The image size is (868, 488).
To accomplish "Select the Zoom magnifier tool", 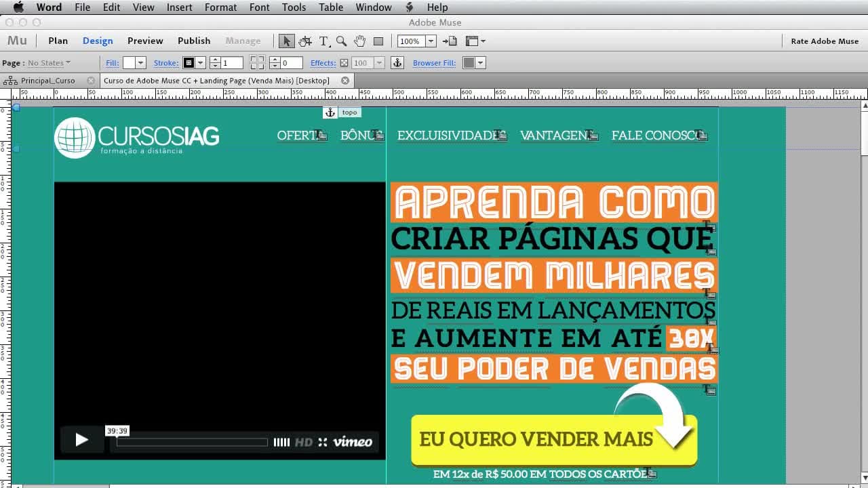I will pyautogui.click(x=341, y=41).
